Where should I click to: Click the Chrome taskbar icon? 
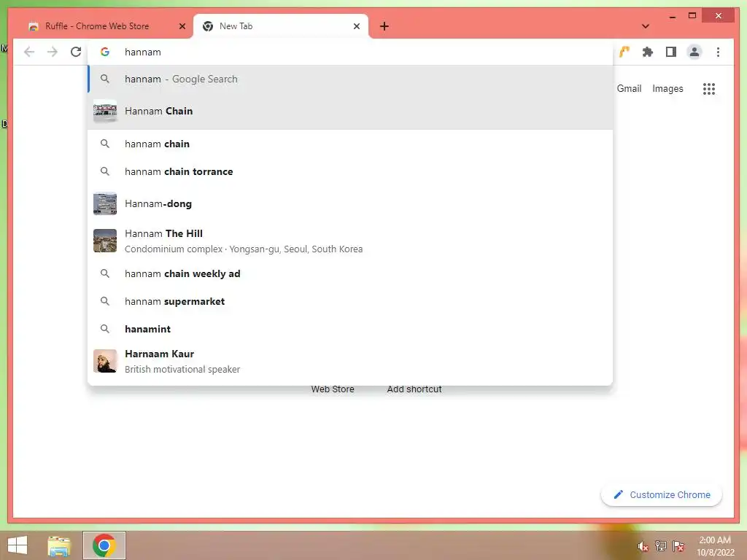click(104, 545)
